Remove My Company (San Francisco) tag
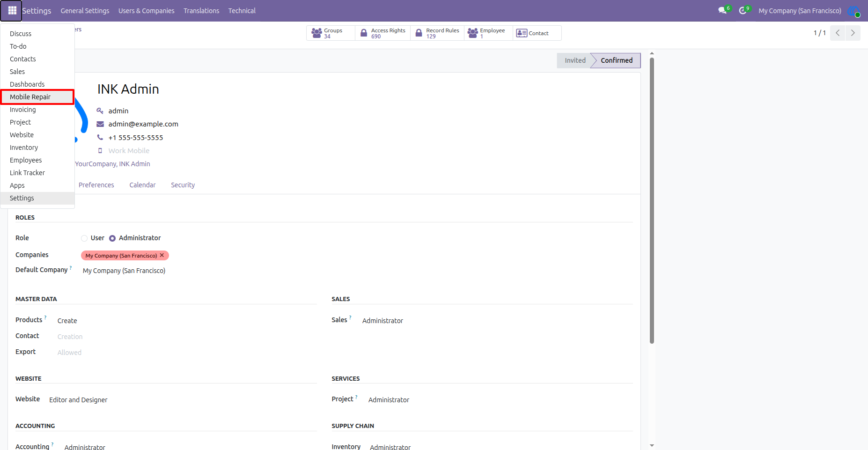The image size is (868, 450). tap(162, 255)
